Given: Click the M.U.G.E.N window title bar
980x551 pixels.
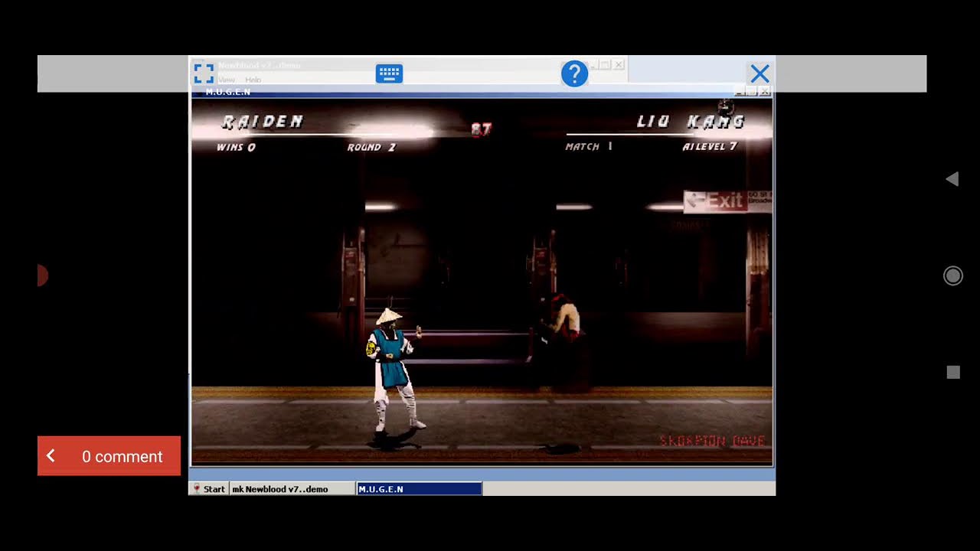Looking at the screenshot, I should click(481, 92).
